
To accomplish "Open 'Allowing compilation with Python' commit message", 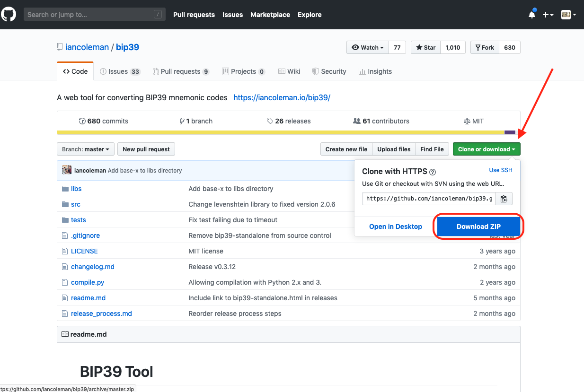I will click(x=255, y=282).
